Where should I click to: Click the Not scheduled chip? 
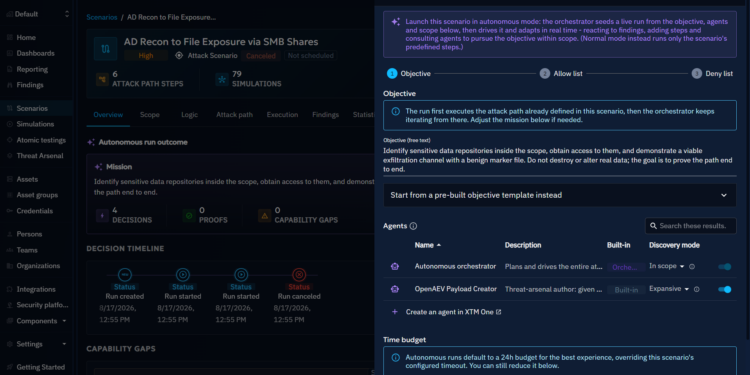311,55
